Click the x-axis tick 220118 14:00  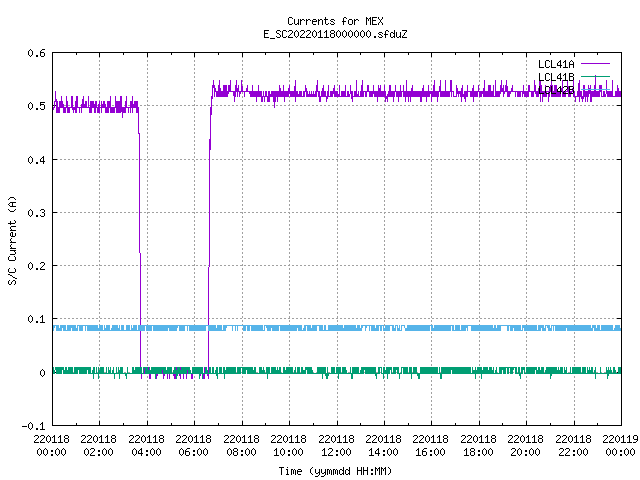point(383,446)
